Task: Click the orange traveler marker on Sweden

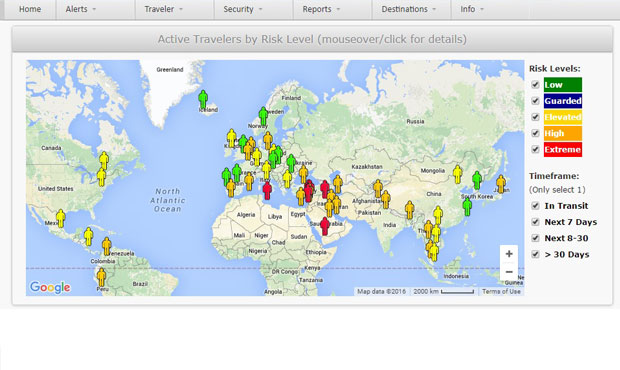Action: coord(268,141)
